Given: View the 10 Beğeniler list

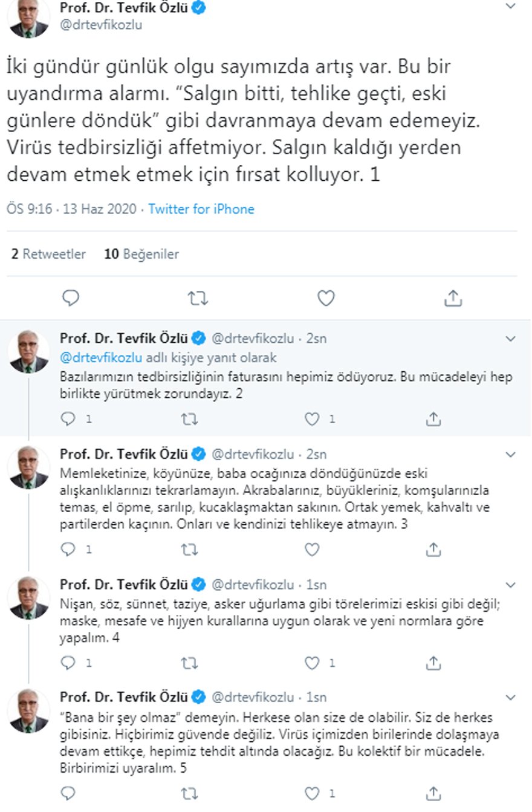Looking at the screenshot, I should [x=140, y=254].
